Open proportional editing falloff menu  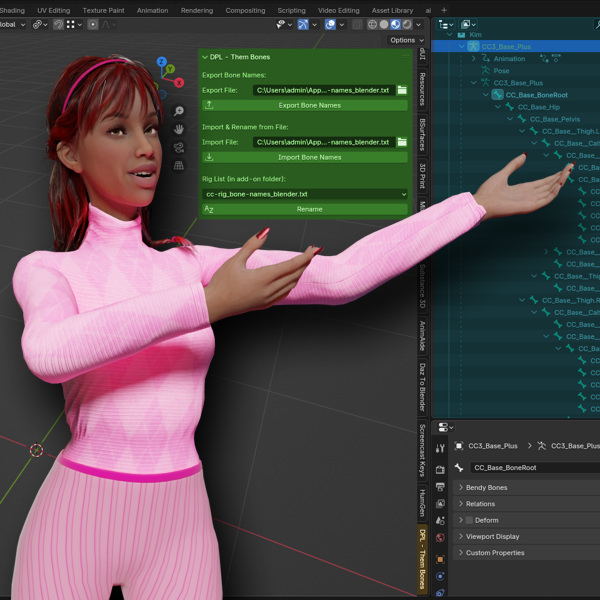coord(109,24)
